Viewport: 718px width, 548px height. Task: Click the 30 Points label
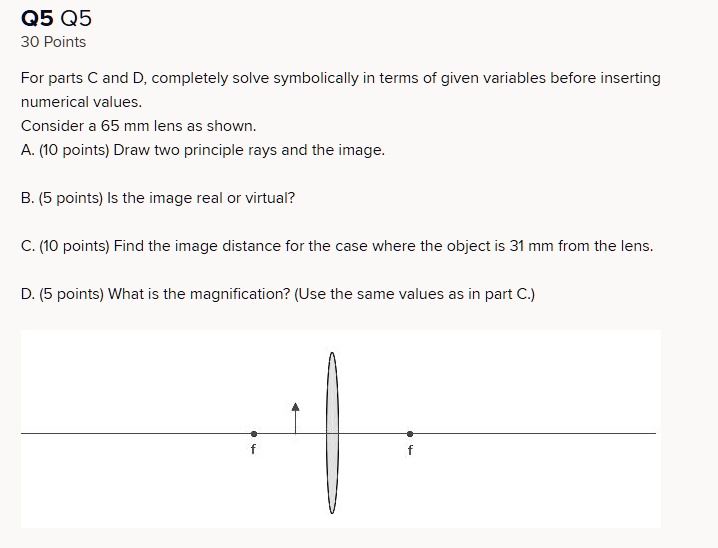[53, 42]
